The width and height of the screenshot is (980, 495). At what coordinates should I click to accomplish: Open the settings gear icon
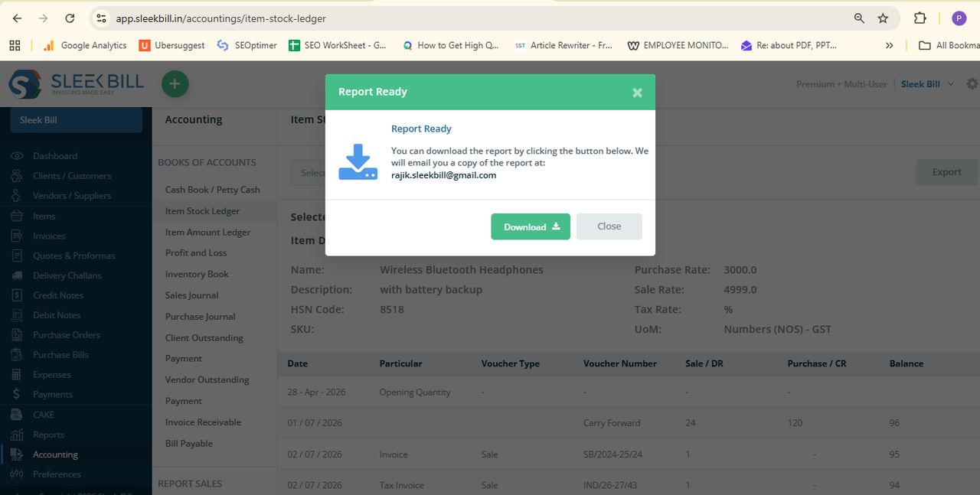point(972,84)
